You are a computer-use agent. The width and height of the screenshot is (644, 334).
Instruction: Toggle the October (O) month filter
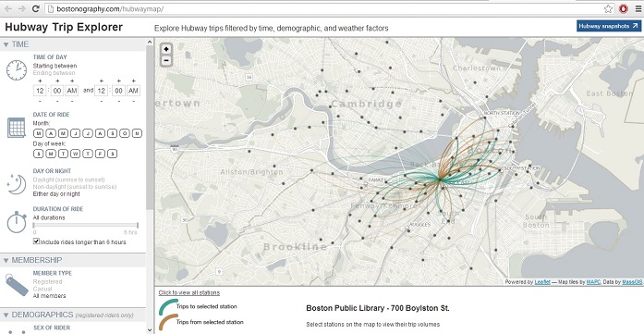click(125, 133)
